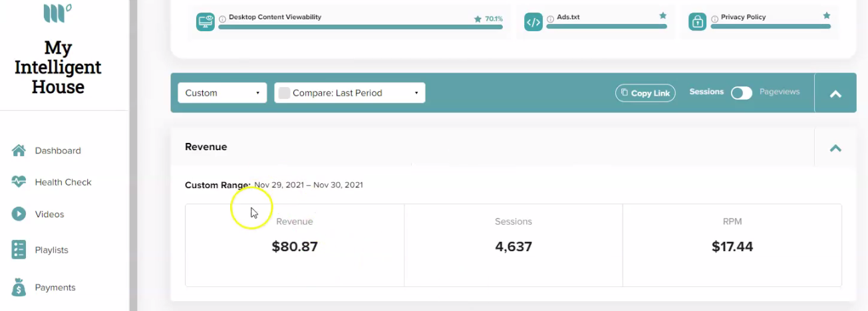
Task: Check the Compare: Last Period checkbox
Action: click(x=284, y=93)
